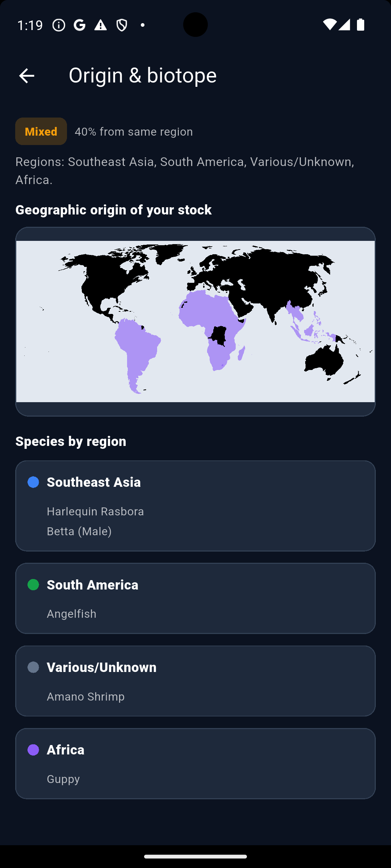Open the Wi-Fi status icon
The height and width of the screenshot is (868, 391).
[331, 24]
